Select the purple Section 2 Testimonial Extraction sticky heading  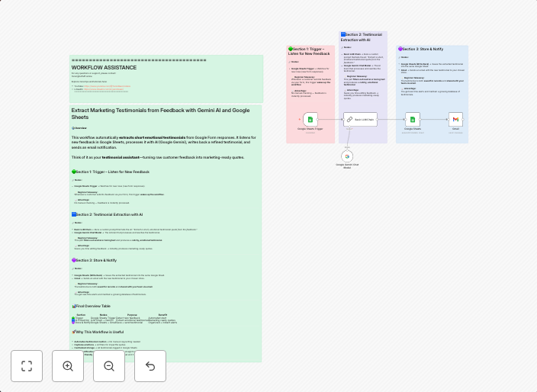362,37
